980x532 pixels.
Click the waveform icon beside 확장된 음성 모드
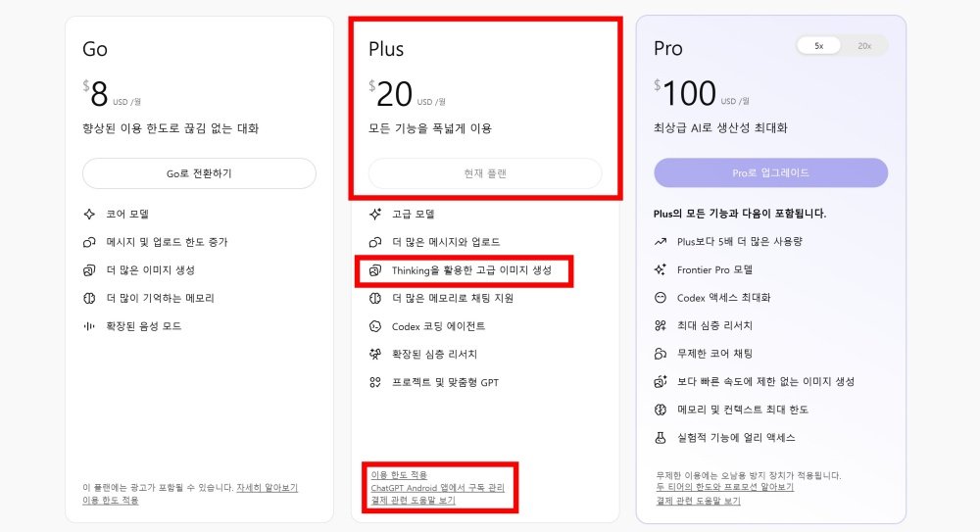coord(89,326)
